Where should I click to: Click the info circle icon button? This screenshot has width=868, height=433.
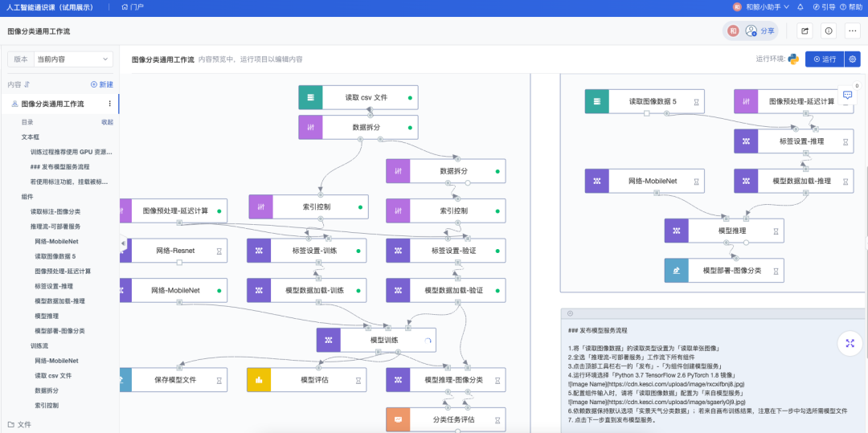click(x=829, y=31)
